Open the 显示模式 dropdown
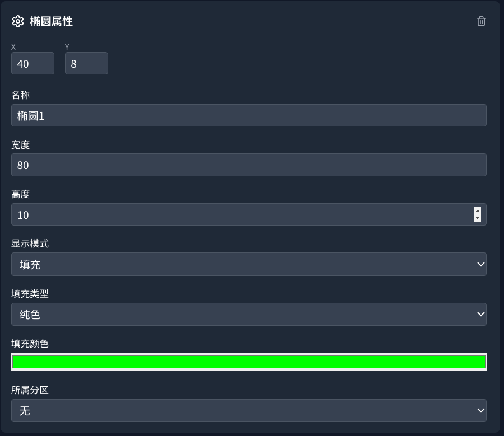The height and width of the screenshot is (436, 504). tap(249, 264)
